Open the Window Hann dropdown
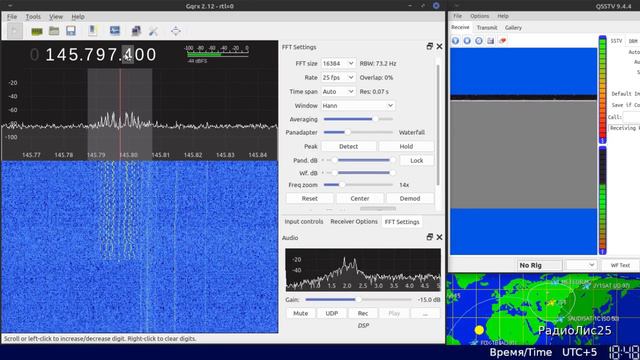 coord(358,106)
